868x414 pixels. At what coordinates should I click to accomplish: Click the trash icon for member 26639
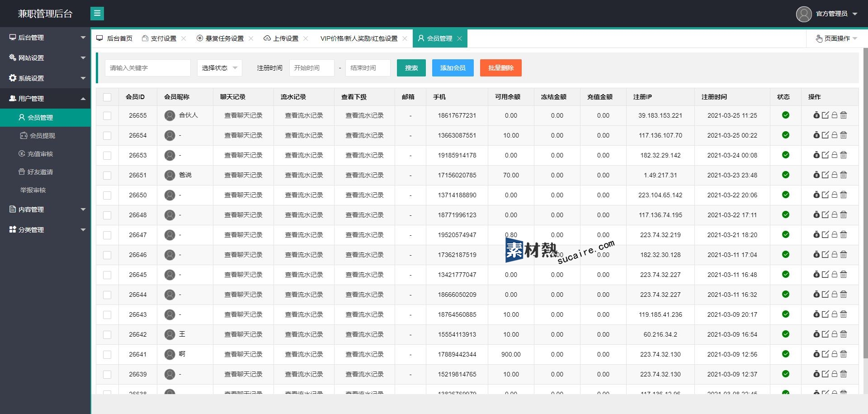tap(844, 374)
